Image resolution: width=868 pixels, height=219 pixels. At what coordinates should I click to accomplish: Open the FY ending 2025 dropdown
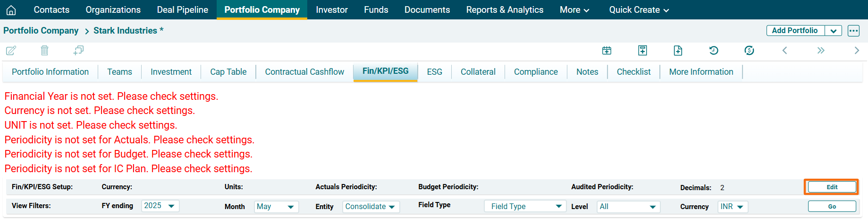160,206
